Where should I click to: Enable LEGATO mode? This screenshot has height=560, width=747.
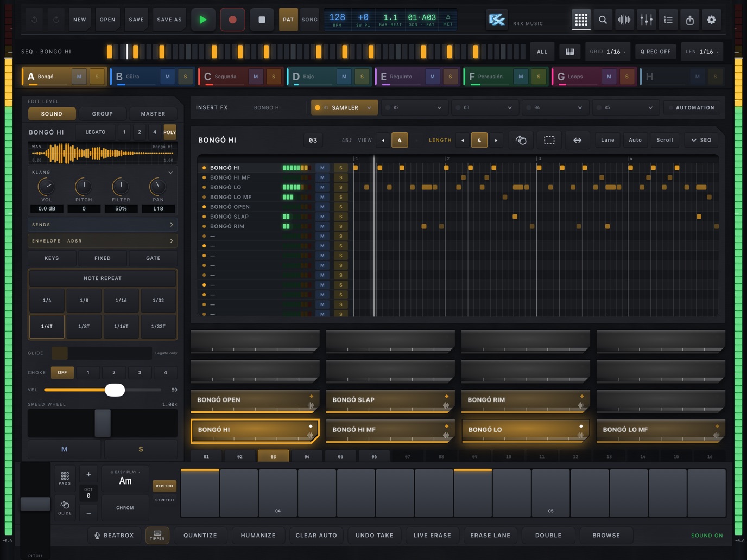(x=96, y=132)
